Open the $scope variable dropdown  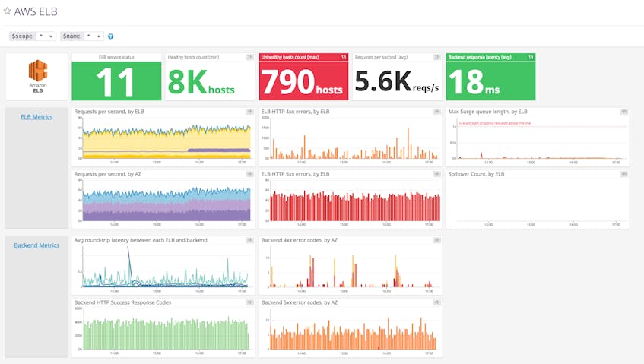[46, 36]
